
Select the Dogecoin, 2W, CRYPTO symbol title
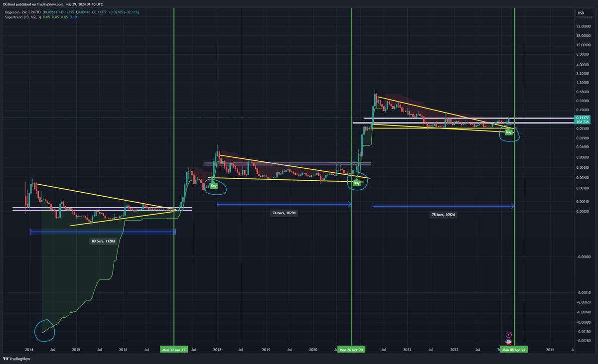22,12
